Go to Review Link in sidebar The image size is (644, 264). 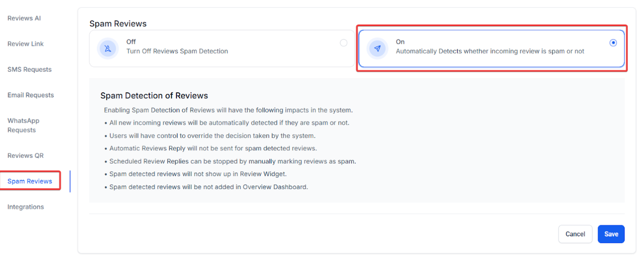[x=26, y=44]
